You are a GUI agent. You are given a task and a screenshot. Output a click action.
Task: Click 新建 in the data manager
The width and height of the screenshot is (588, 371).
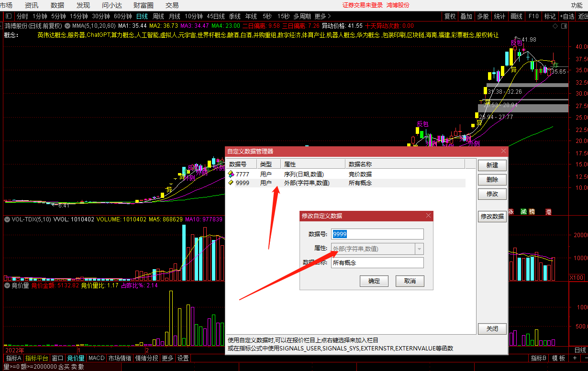click(x=492, y=165)
